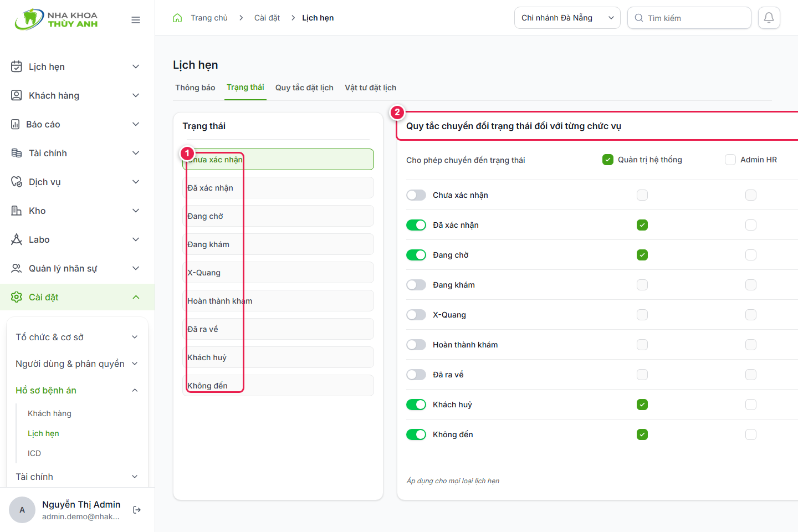This screenshot has height=532, width=798.
Task: Open ICD under Hồ sơ bệnh án
Action: click(x=34, y=453)
